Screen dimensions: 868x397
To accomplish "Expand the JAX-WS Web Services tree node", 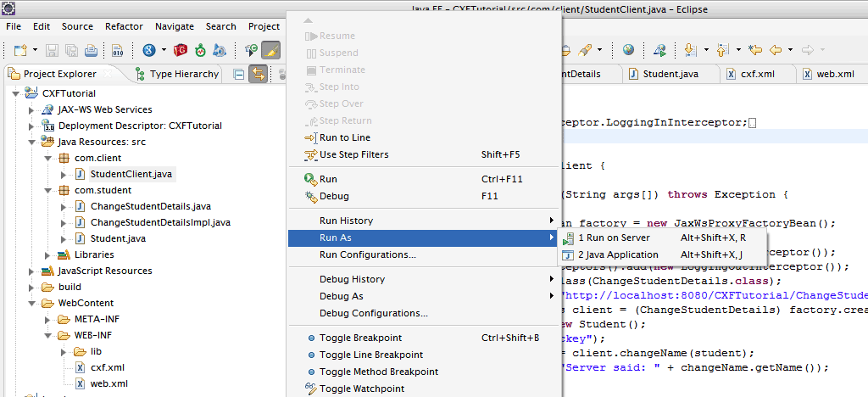I will 31,109.
